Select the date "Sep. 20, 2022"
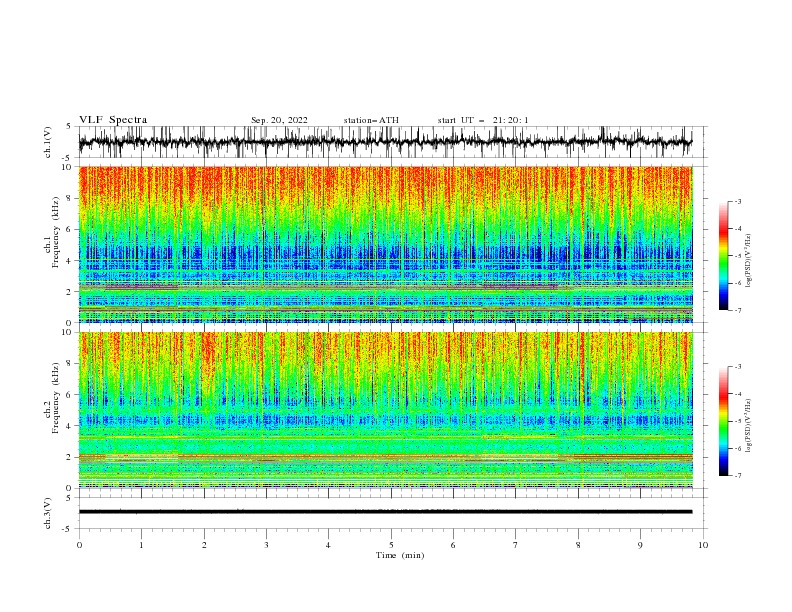Viewport: 792px width, 612px height. [x=279, y=120]
